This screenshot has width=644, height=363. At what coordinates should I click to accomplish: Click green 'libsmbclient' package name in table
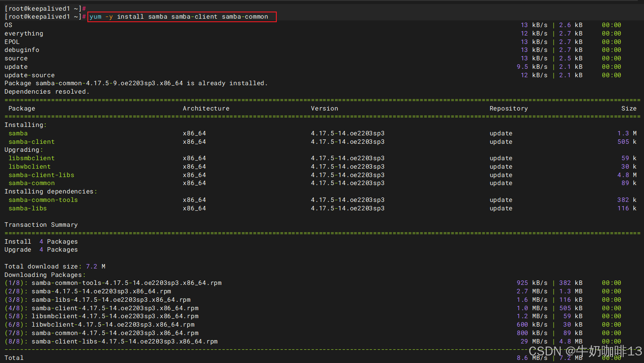[31, 158]
